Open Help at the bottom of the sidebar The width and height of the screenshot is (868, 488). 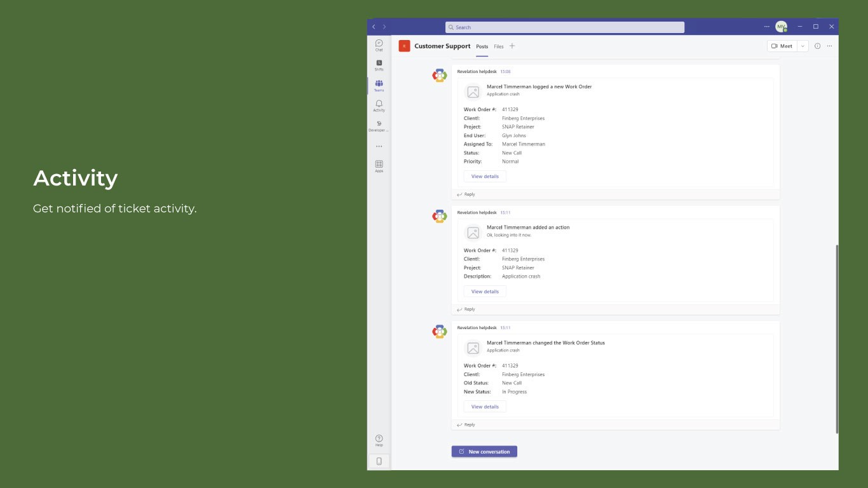(x=379, y=440)
